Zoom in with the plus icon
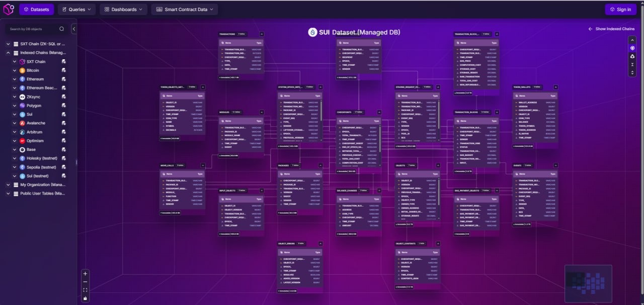644x305 pixels. click(x=85, y=274)
